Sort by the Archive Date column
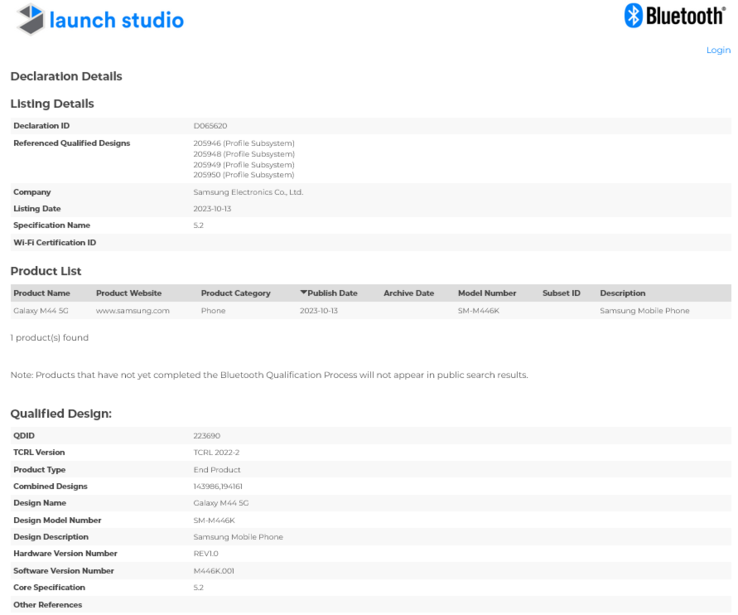Screen dimensions: 738x615 [x=408, y=293]
